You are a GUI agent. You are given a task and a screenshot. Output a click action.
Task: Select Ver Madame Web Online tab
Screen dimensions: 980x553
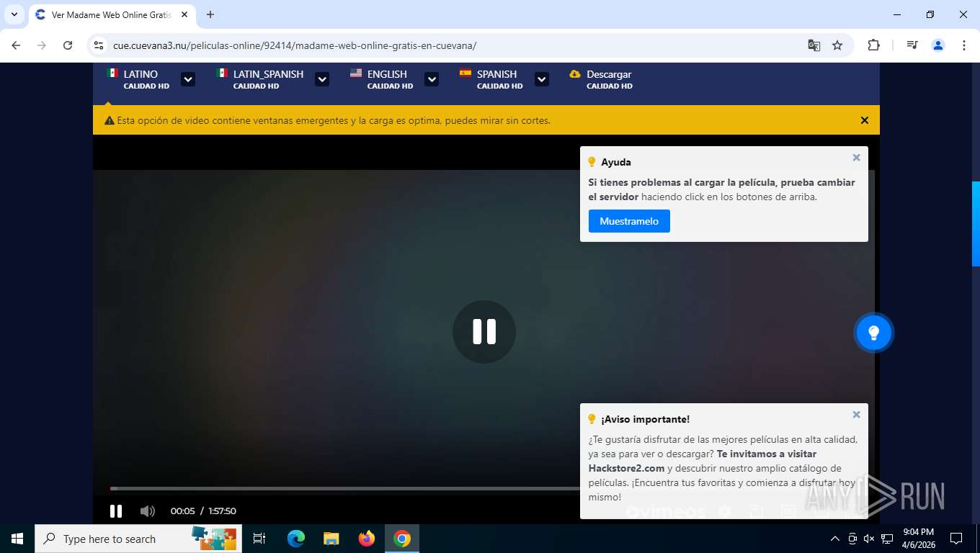pyautogui.click(x=112, y=14)
